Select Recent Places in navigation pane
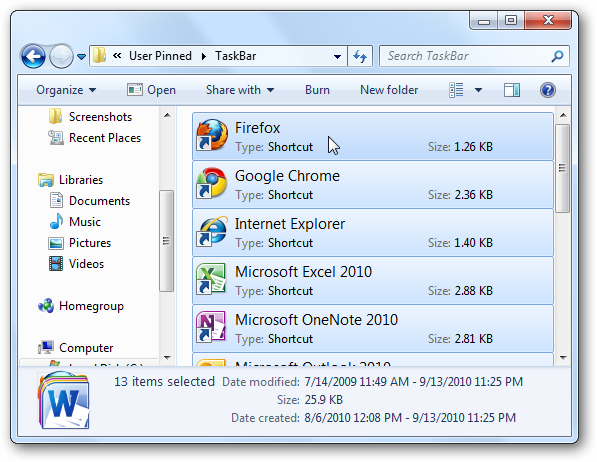Viewport: 597px width, 462px height. point(105,137)
